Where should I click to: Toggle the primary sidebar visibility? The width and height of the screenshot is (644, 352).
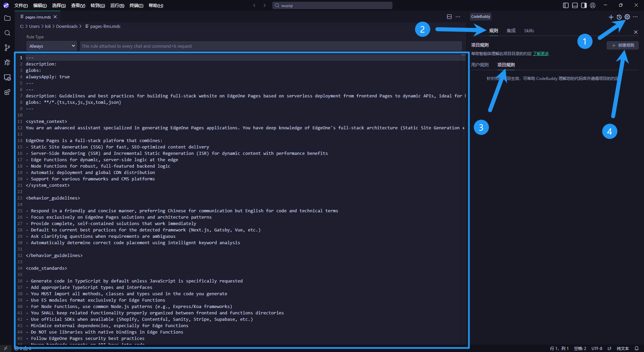(566, 5)
